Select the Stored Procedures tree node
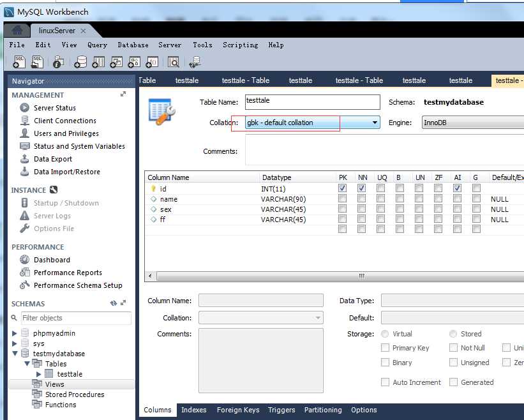This screenshot has width=524, height=420. [x=75, y=394]
